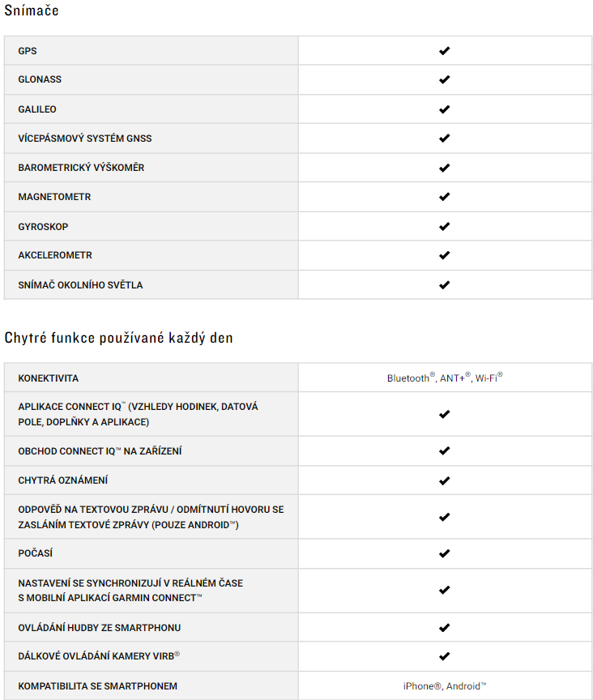The height and width of the screenshot is (700, 593).
Task: Click the Bluetooth, ANT+, Wi-Fi connectivity text
Action: (445, 378)
